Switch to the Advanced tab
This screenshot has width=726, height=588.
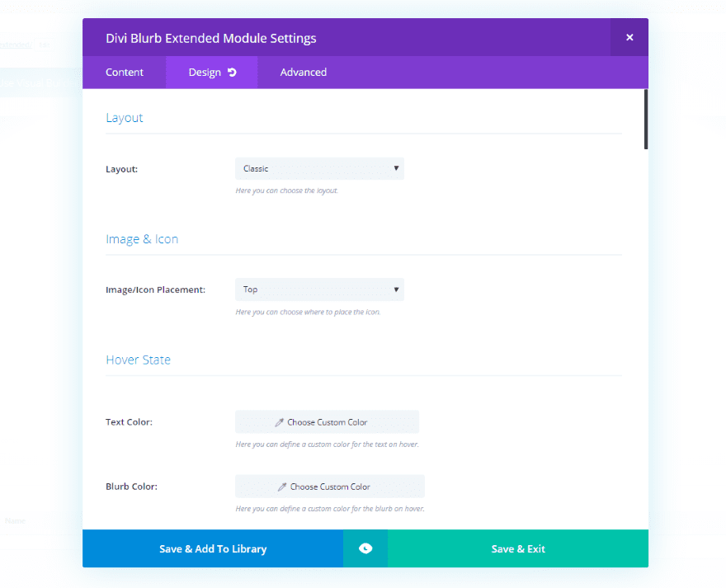click(x=303, y=73)
